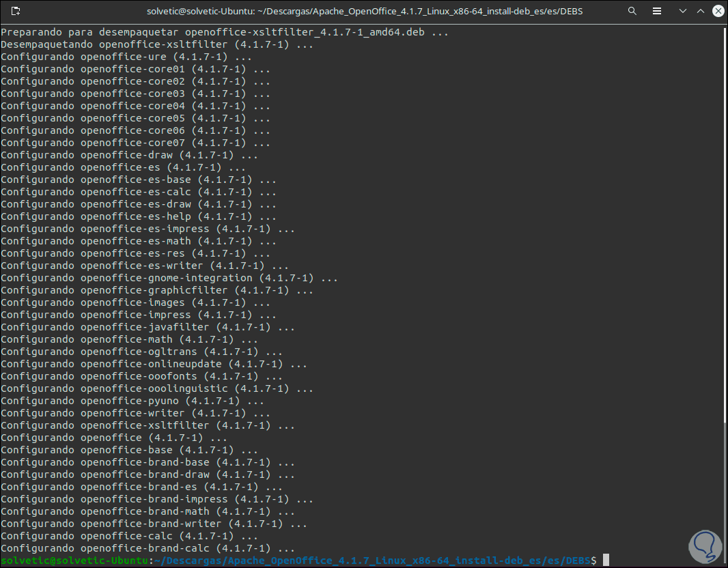The image size is (728, 568).
Task: Click the line 'Configurando openoffice-es-impress'
Action: click(148, 229)
